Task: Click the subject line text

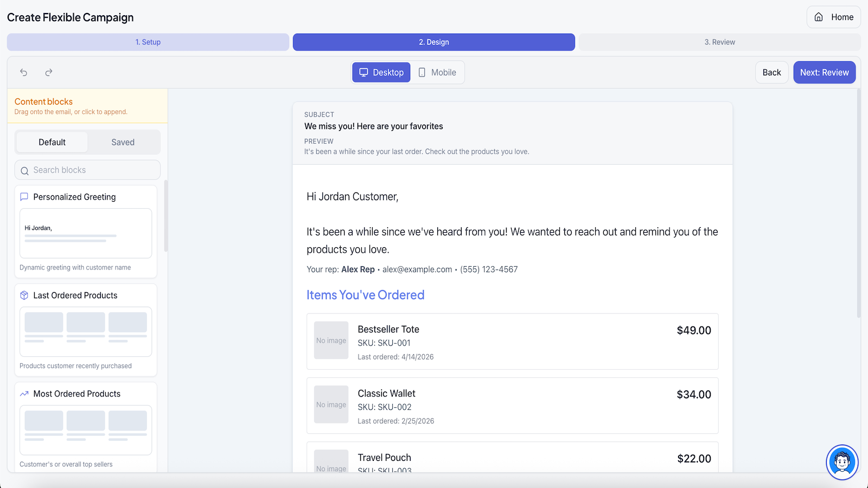Action: (374, 126)
